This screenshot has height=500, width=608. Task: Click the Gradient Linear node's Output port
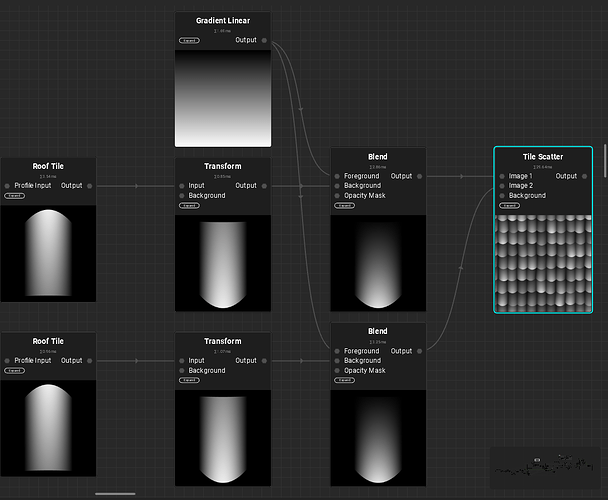tap(266, 41)
